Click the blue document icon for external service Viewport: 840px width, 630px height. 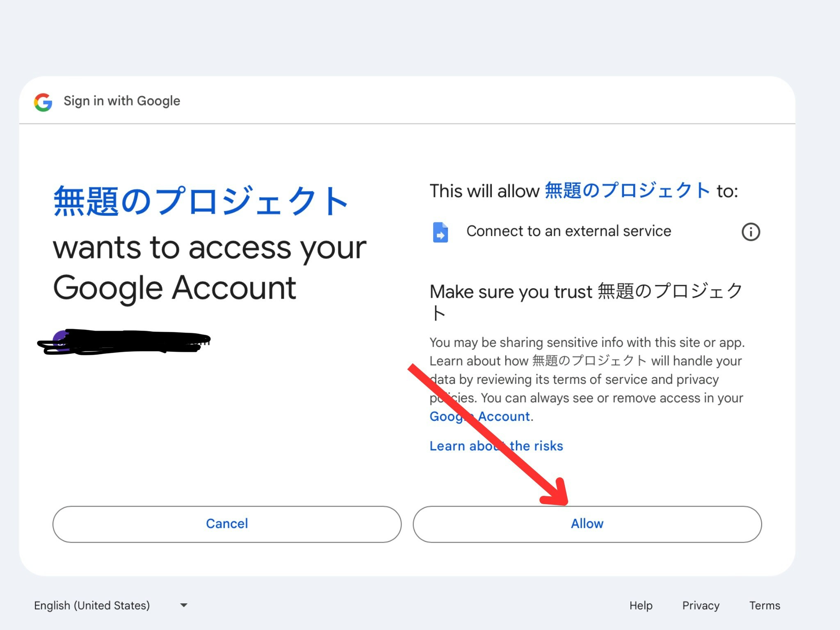(x=440, y=232)
